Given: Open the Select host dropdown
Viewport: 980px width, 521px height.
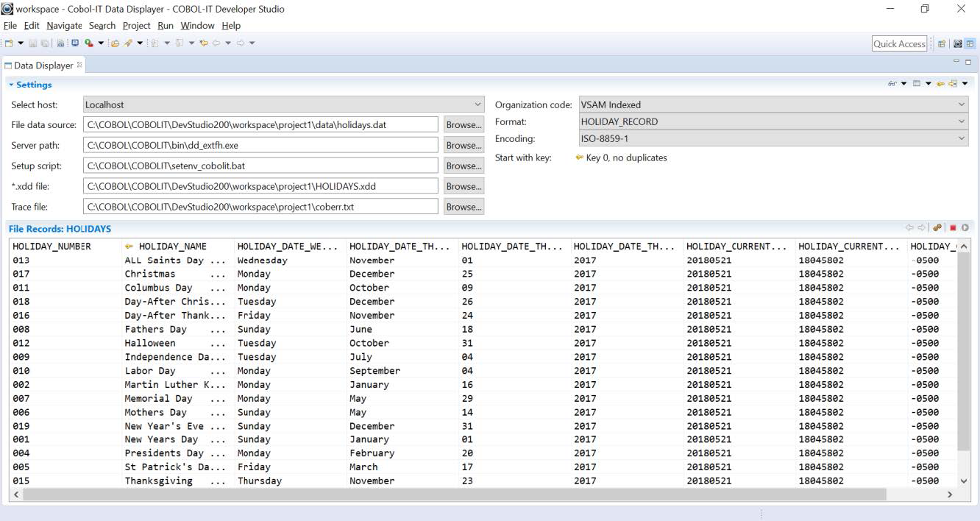Looking at the screenshot, I should click(x=477, y=104).
